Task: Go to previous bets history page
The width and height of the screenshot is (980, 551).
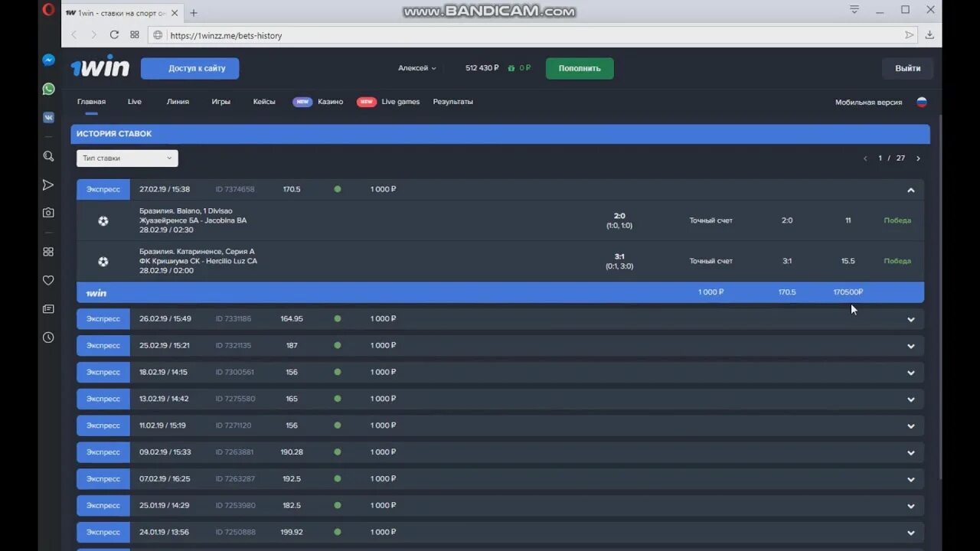Action: [865, 158]
